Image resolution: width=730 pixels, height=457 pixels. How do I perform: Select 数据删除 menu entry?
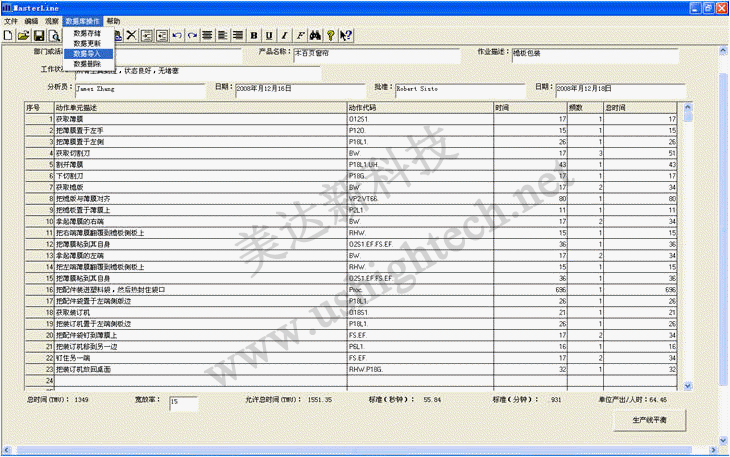click(87, 63)
